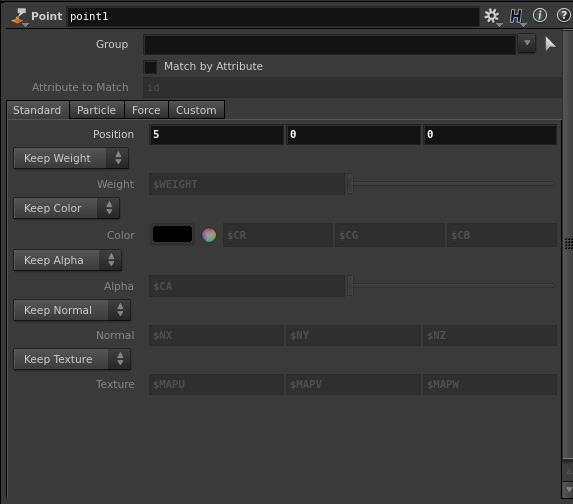
Task: Open the Keep Texture dropdown
Action: (x=72, y=359)
